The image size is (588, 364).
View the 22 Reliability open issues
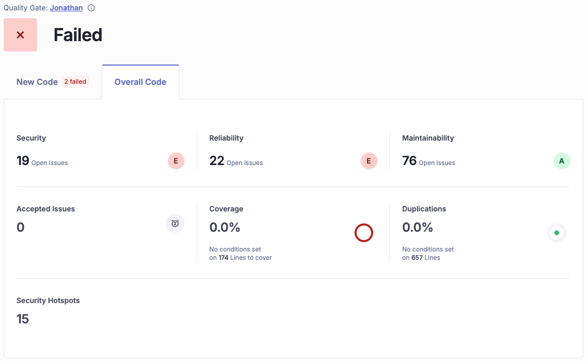point(216,161)
